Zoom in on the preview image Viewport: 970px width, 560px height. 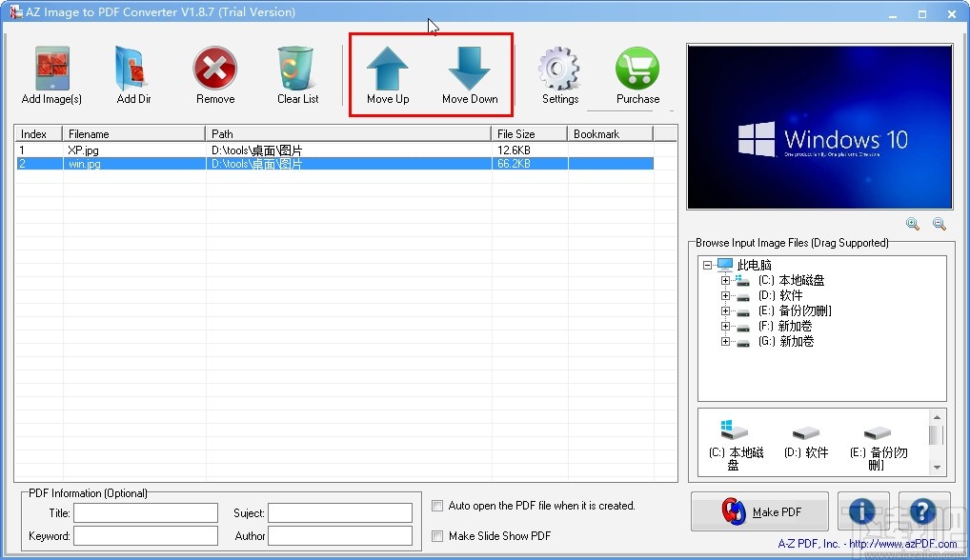tap(912, 224)
